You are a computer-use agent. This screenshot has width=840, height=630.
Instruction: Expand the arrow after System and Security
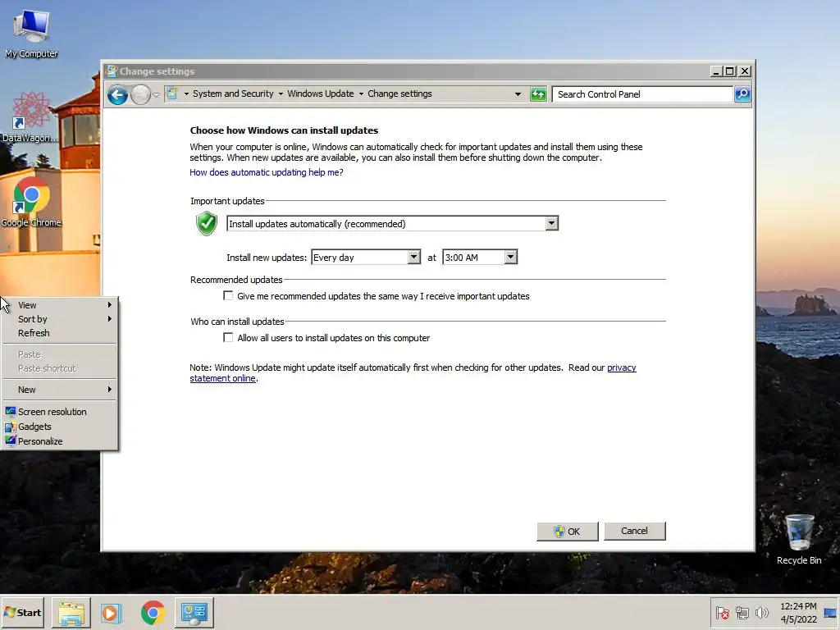[281, 94]
